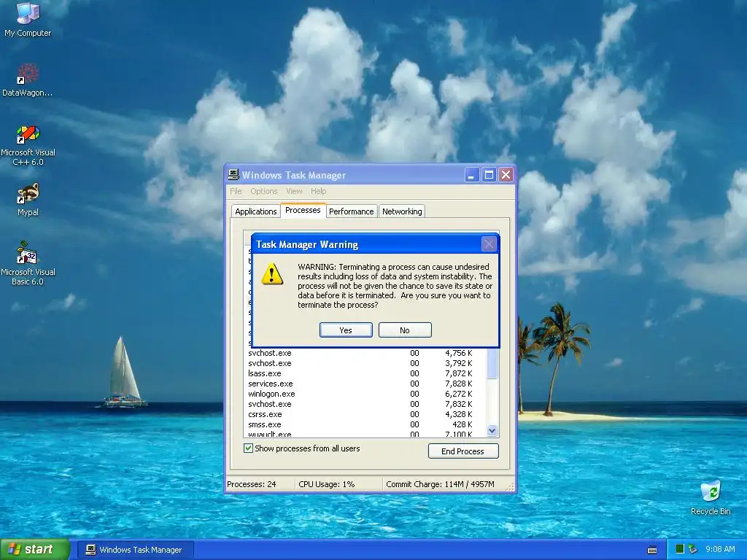The width and height of the screenshot is (747, 560).
Task: Click the warning exclamation icon
Action: tap(272, 274)
